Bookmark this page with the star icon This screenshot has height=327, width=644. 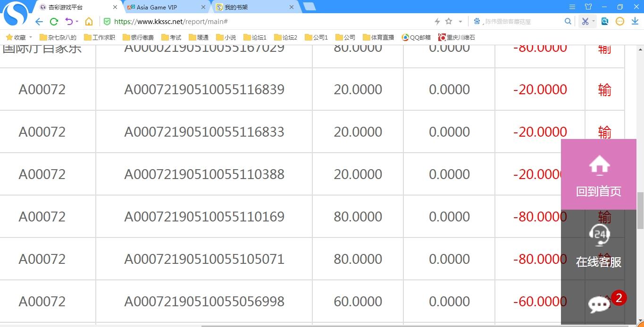pyautogui.click(x=449, y=21)
